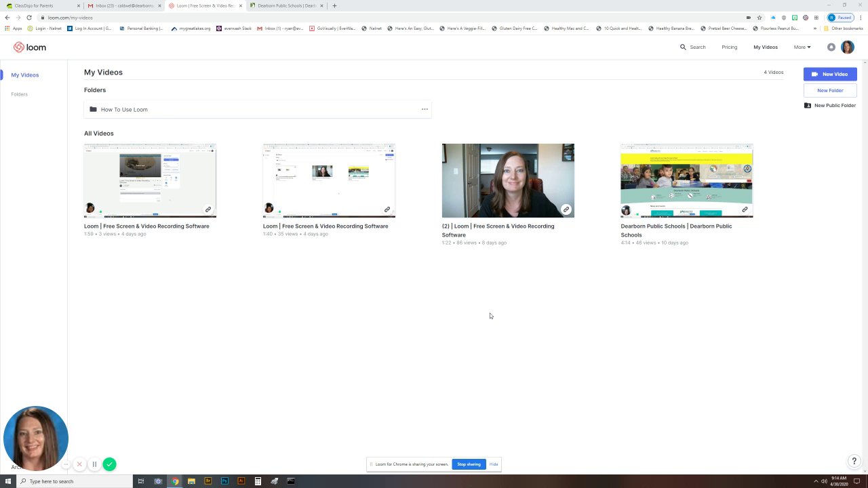Hide the screen sharing notification bar
This screenshot has height=488, width=868.
[x=494, y=464]
